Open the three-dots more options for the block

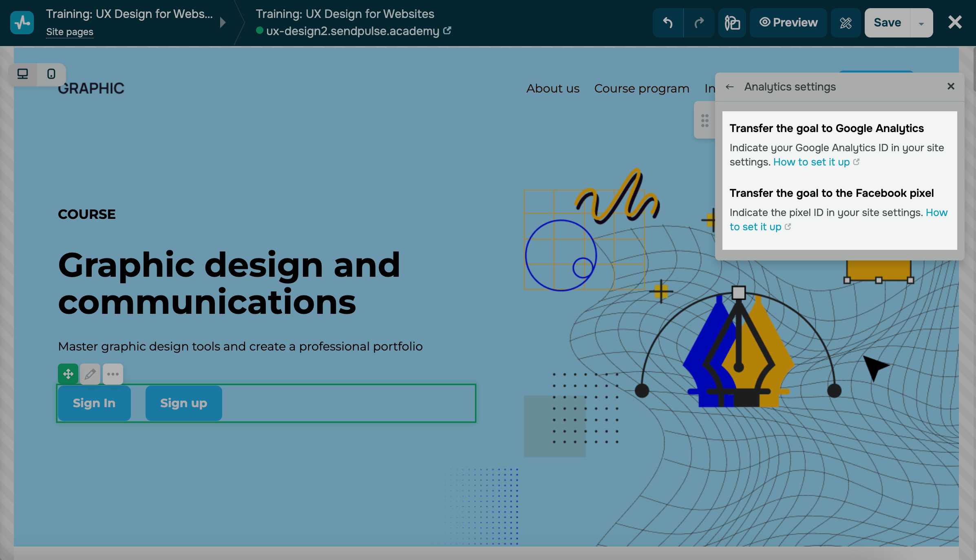click(113, 374)
